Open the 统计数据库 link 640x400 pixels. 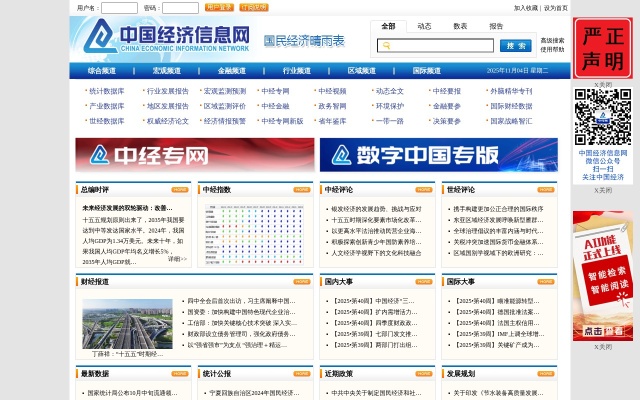(107, 91)
